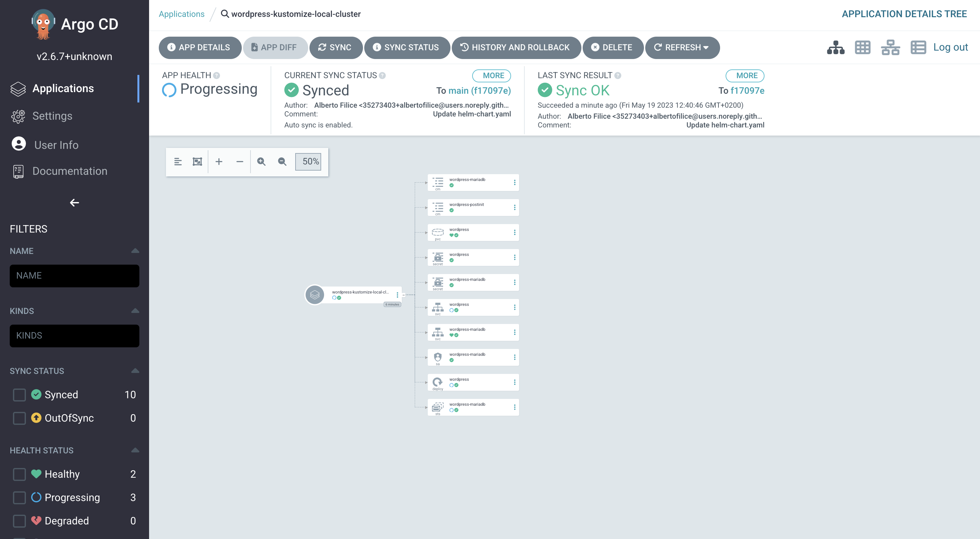Collapse the NAME filter section
980x539 pixels.
point(135,250)
